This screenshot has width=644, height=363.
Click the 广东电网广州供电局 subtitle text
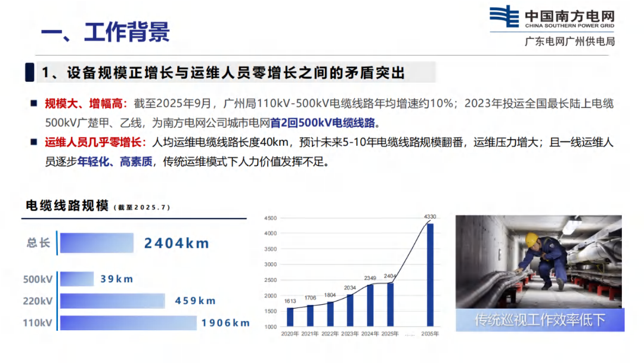pyautogui.click(x=569, y=41)
